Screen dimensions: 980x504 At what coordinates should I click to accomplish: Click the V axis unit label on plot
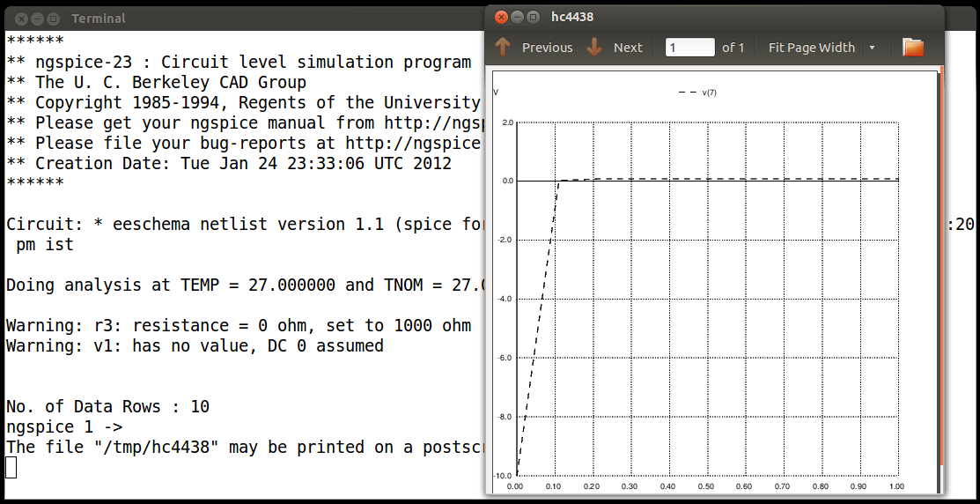497,92
